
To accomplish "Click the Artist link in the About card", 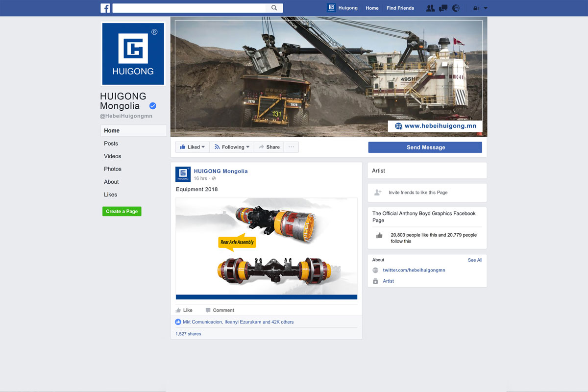I will pyautogui.click(x=389, y=281).
